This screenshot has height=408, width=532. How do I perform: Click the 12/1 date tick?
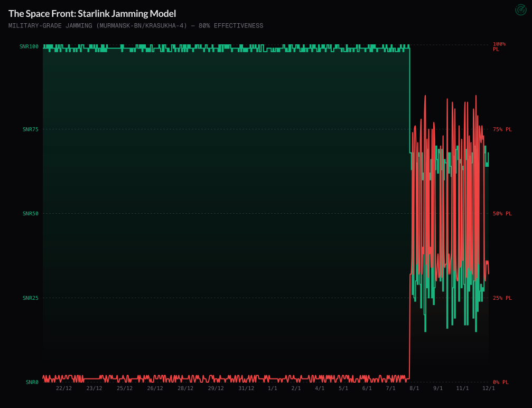pyautogui.click(x=489, y=388)
